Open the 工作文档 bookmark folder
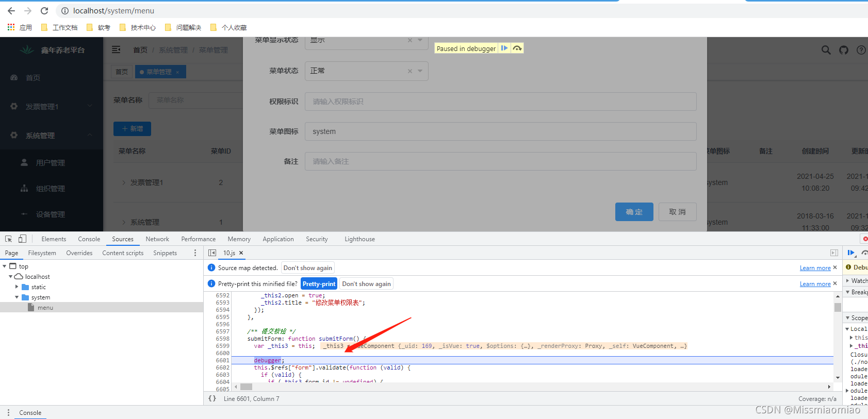Screen dimensions: 868x419 59,27
